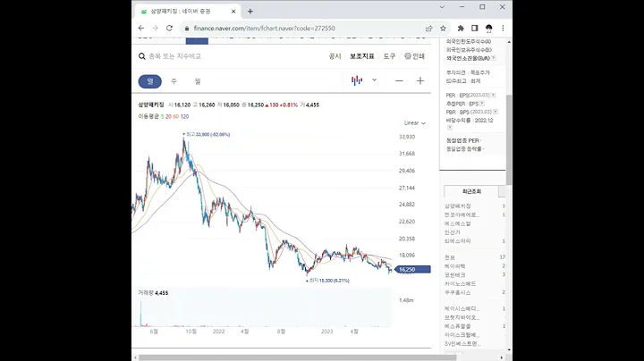Click the 16,250 current price tag
The image size is (644, 361).
pyautogui.click(x=412, y=270)
